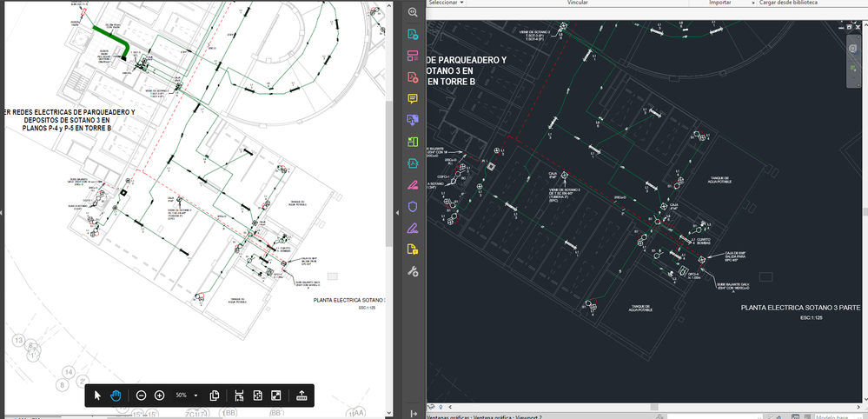The image size is (868, 419).
Task: Select the arrow selection tool in PDF toolbar
Action: [x=97, y=396]
